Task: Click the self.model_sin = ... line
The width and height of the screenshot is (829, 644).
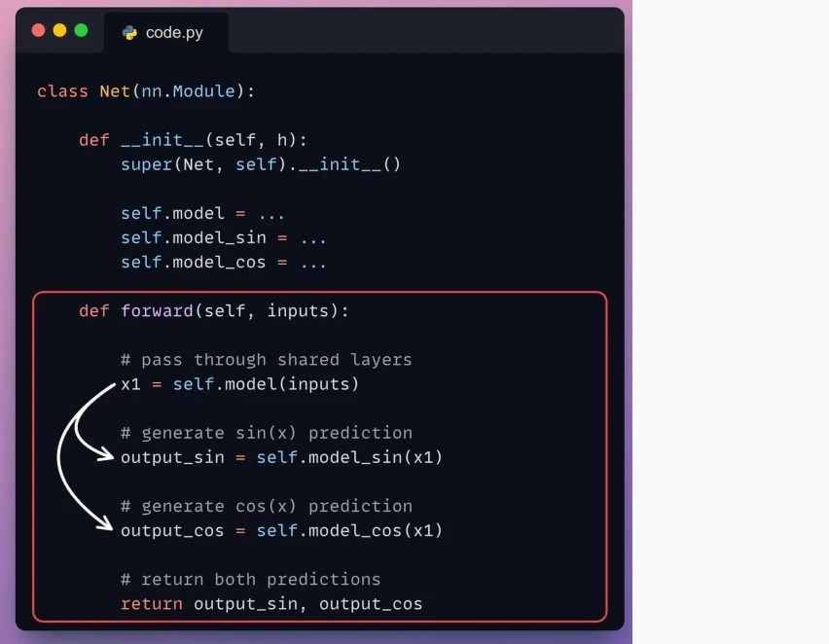Action: click(x=224, y=238)
